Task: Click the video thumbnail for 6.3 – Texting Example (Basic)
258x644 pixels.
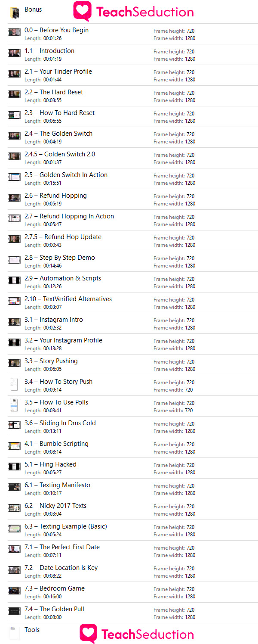Action: (x=14, y=529)
